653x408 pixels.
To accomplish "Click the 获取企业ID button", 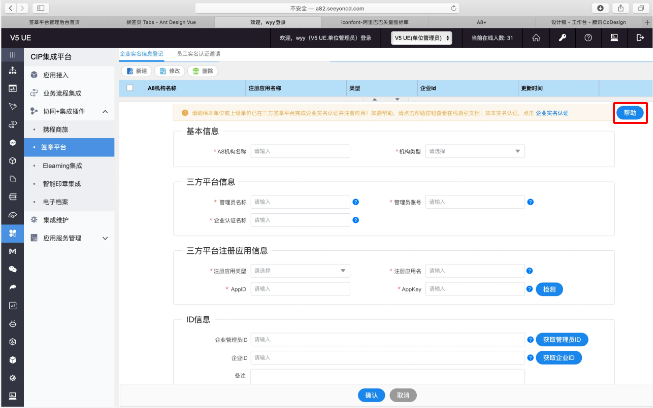I will [559, 357].
